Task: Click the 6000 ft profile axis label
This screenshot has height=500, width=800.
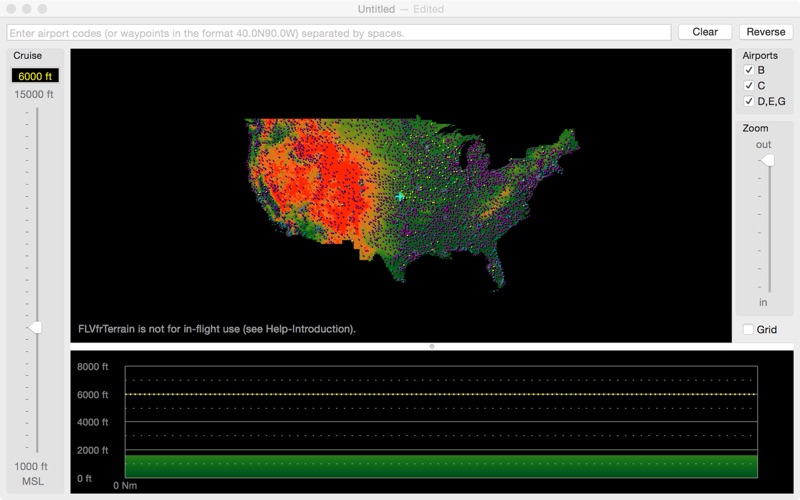Action: click(92, 394)
